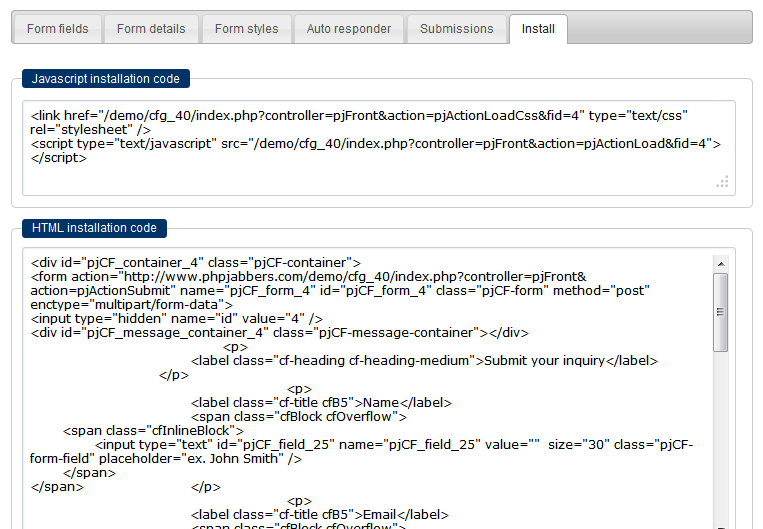Click the '<script type="text/javascript"' line
The image size is (763, 529).
tap(376, 144)
